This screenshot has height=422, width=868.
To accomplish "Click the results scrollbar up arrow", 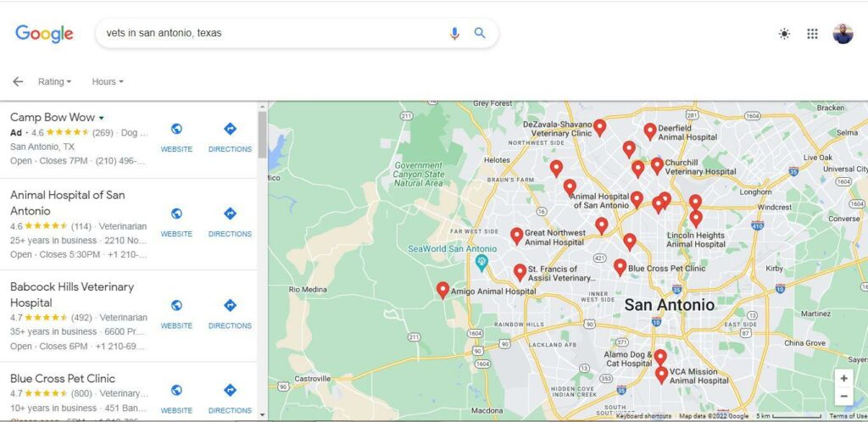I will click(x=263, y=106).
